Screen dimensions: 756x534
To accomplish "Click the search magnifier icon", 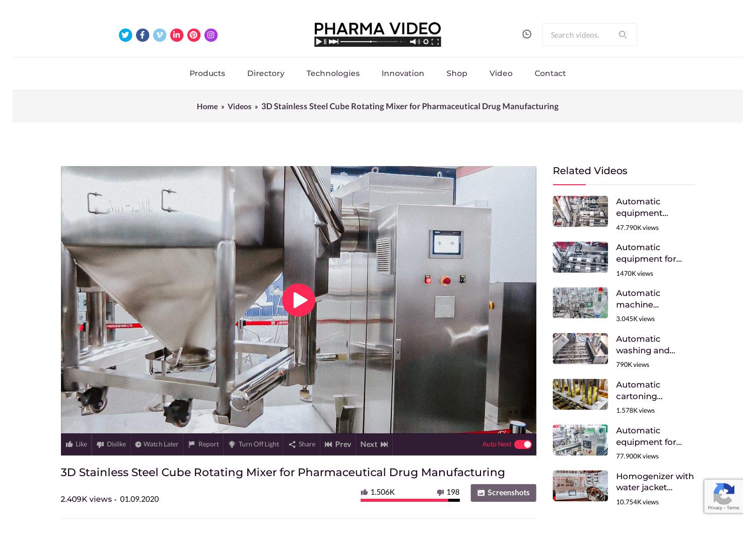I will point(623,35).
